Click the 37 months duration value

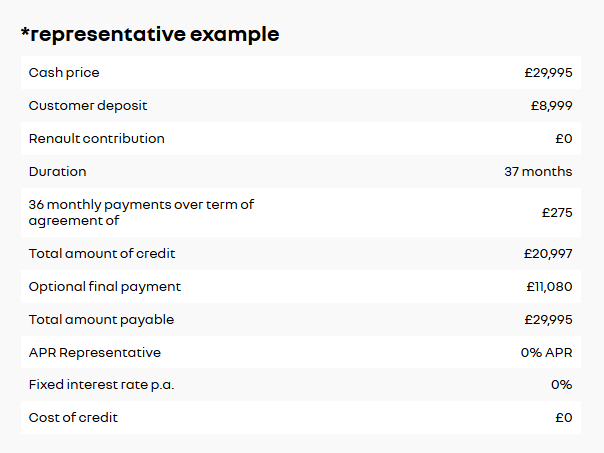(538, 172)
